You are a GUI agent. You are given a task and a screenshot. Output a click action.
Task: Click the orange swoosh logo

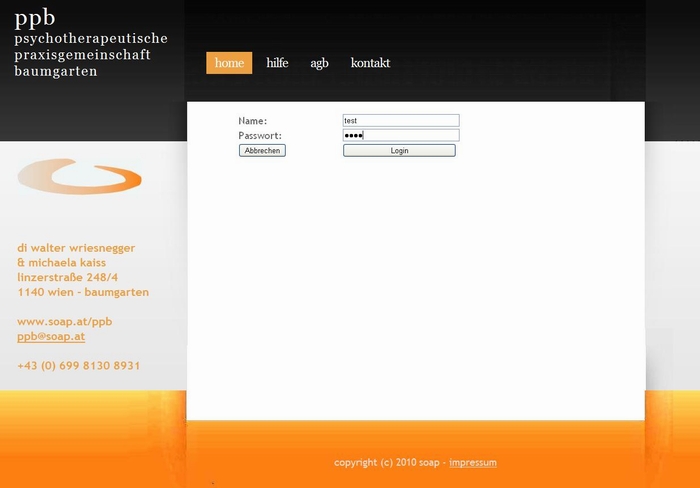(x=79, y=177)
